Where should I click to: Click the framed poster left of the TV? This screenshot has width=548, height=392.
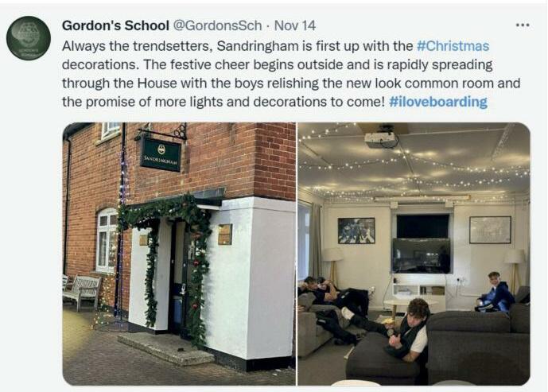point(356,231)
